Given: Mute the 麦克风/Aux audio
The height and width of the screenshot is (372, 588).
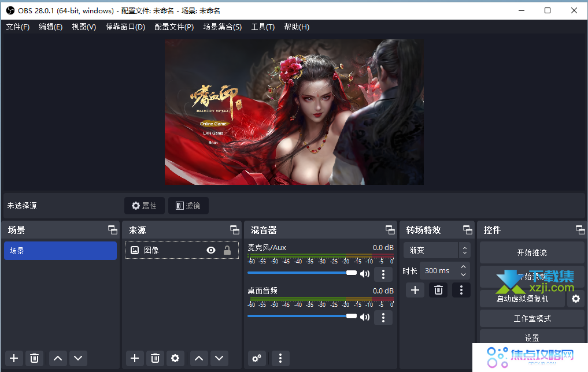Looking at the screenshot, I should click(x=365, y=274).
